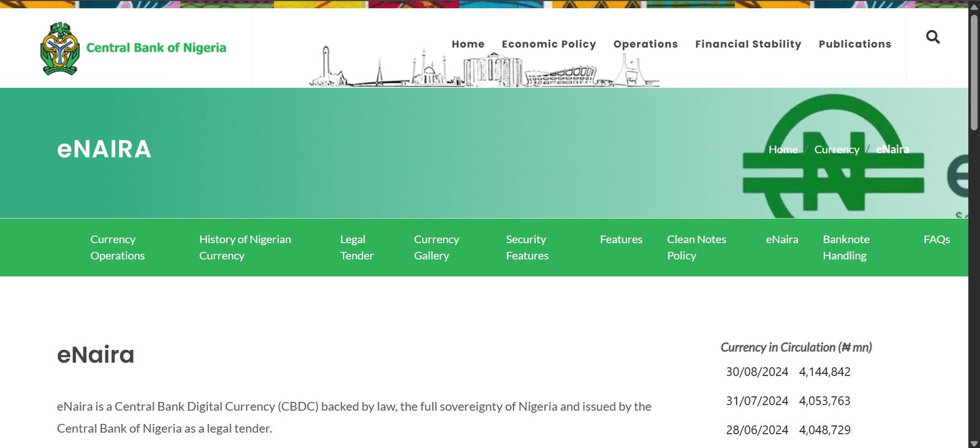Go to History of Nigerian Currency
This screenshot has height=448, width=980.
(245, 248)
